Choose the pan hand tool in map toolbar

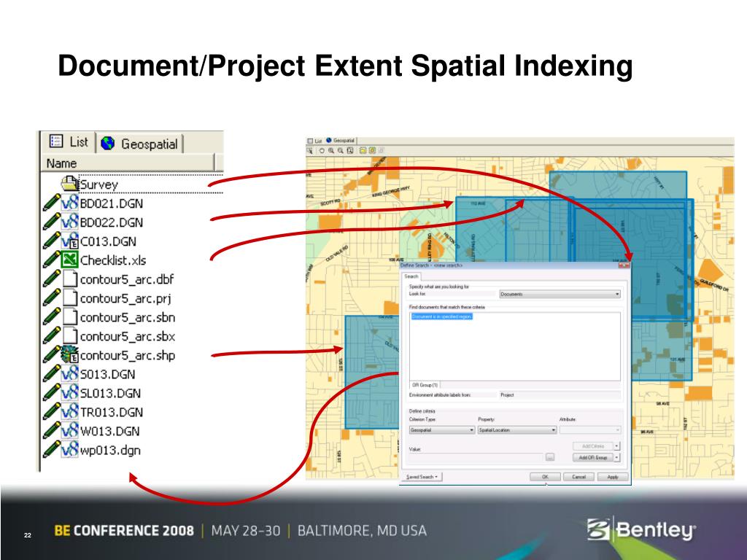[322, 150]
